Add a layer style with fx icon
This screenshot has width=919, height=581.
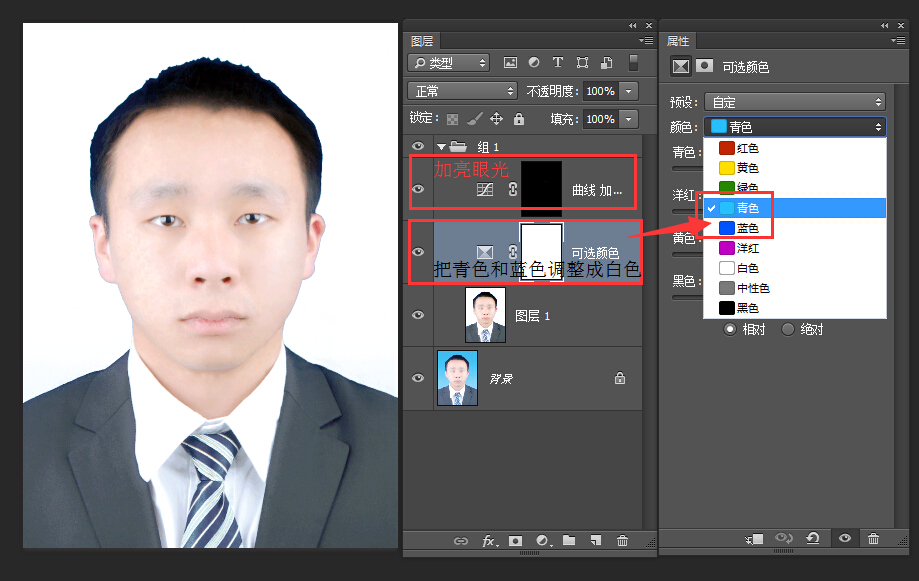pyautogui.click(x=489, y=541)
